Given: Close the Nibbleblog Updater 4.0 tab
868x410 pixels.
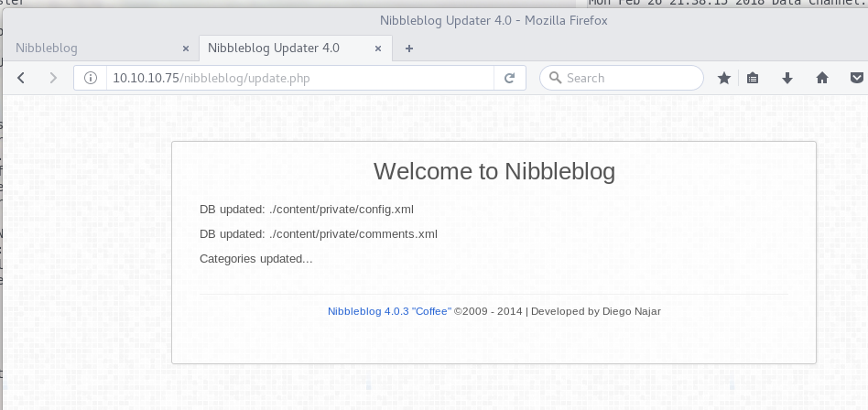Looking at the screenshot, I should 378,49.
